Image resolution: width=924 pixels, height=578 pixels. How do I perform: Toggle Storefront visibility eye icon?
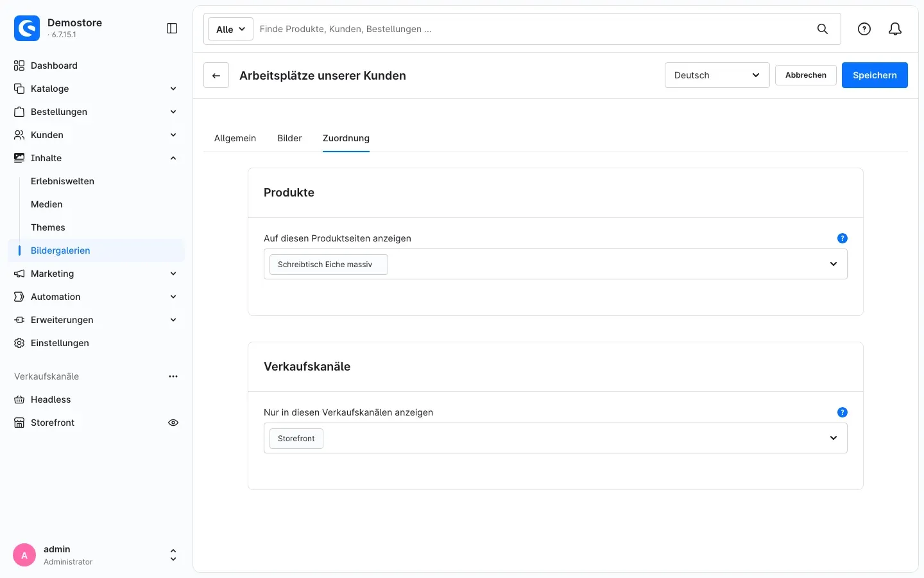click(x=173, y=423)
